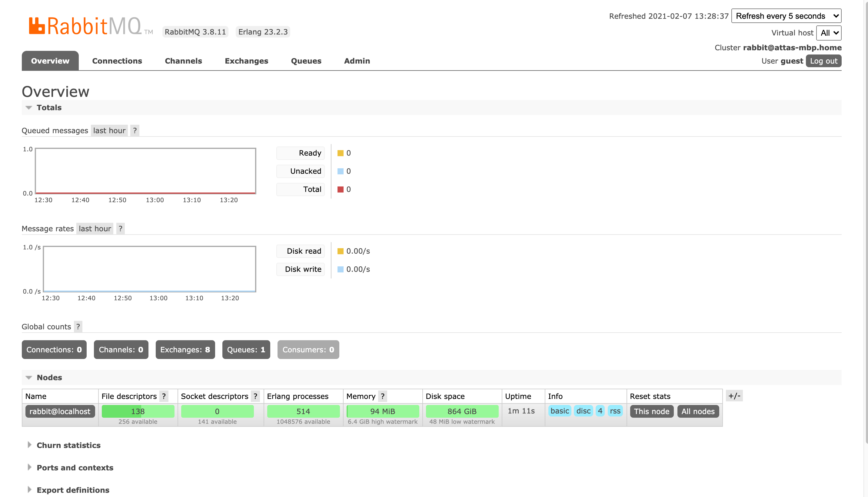This screenshot has width=868, height=497.
Task: Select the rabbit@localhost node name
Action: (x=60, y=411)
